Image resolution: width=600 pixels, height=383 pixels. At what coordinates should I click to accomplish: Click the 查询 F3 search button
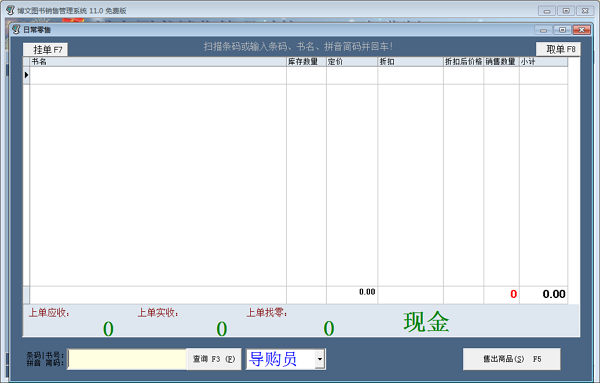[214, 359]
